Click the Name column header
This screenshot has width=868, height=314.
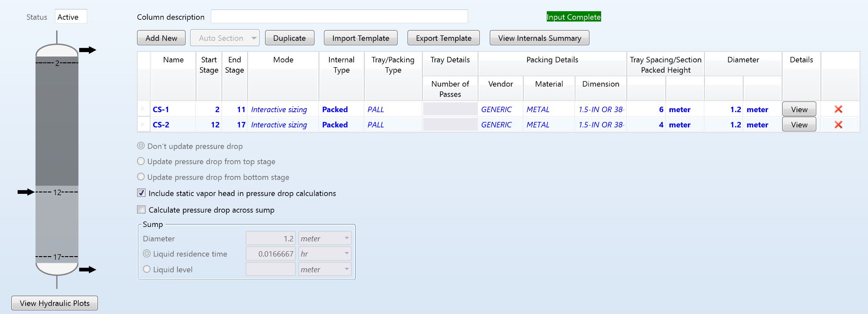pos(173,60)
